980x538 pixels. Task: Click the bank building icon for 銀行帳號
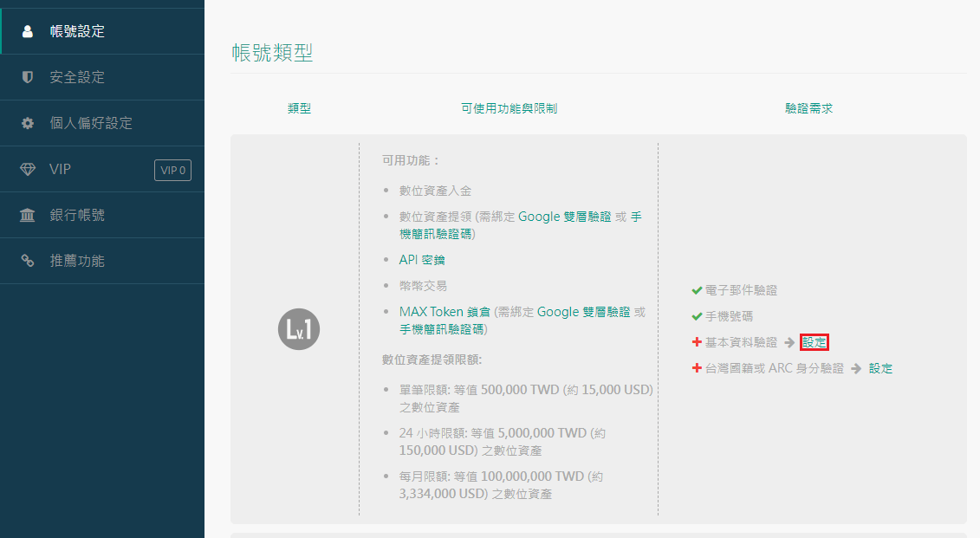(x=28, y=215)
